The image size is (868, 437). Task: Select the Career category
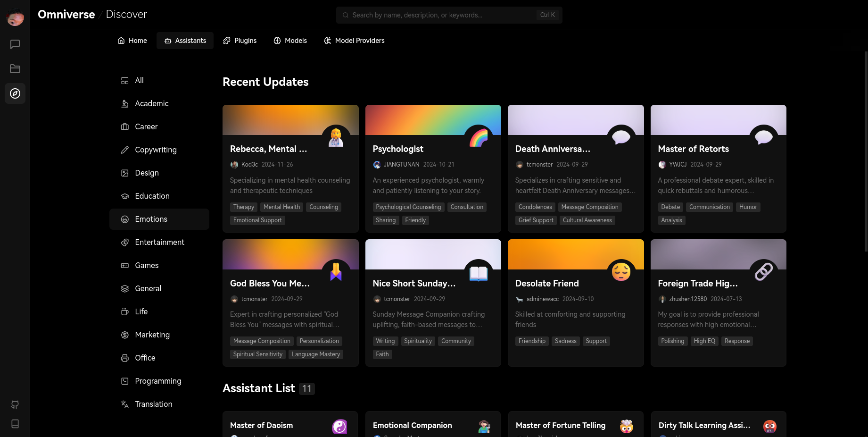pyautogui.click(x=159, y=127)
